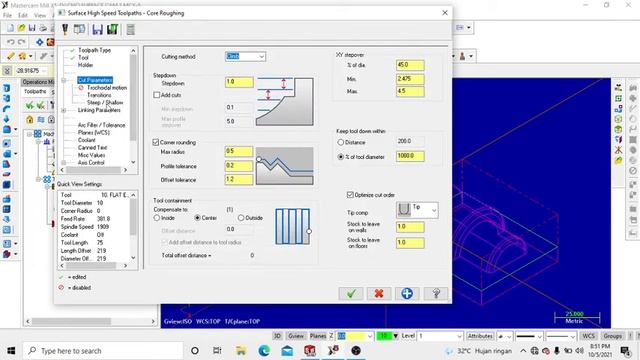This screenshot has width=640, height=360.
Task: Select Trochoidal motion in parameter tree
Action: 107,87
